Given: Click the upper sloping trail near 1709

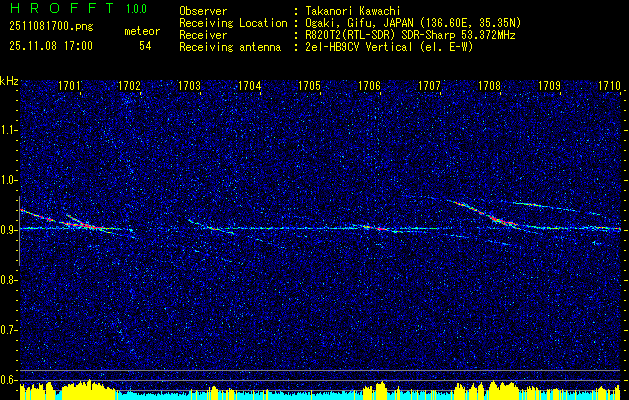Looking at the screenshot, I should pos(558,207).
